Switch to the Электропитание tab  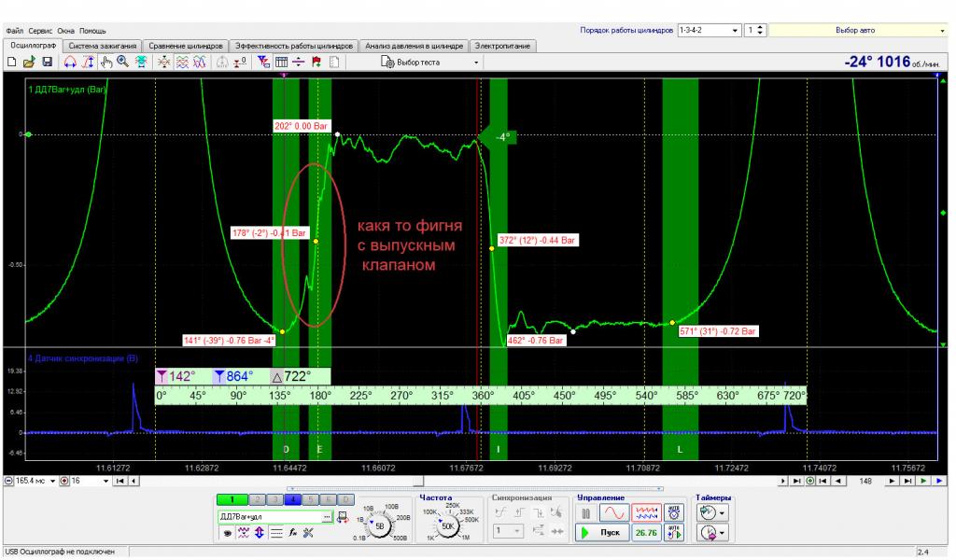[502, 46]
